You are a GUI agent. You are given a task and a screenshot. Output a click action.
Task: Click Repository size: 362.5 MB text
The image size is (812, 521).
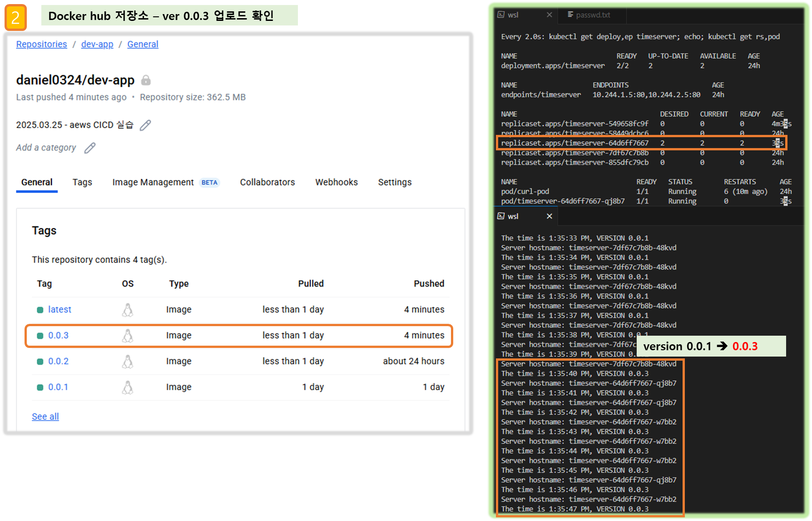[193, 97]
